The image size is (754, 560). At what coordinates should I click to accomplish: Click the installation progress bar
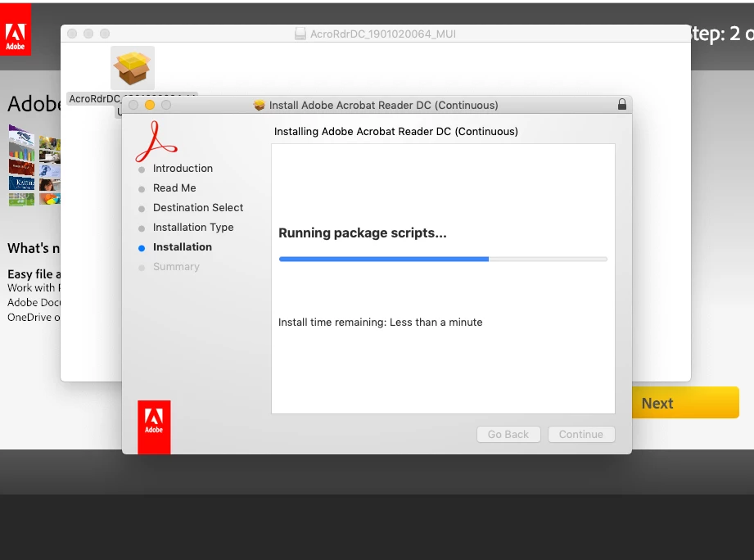pos(443,259)
